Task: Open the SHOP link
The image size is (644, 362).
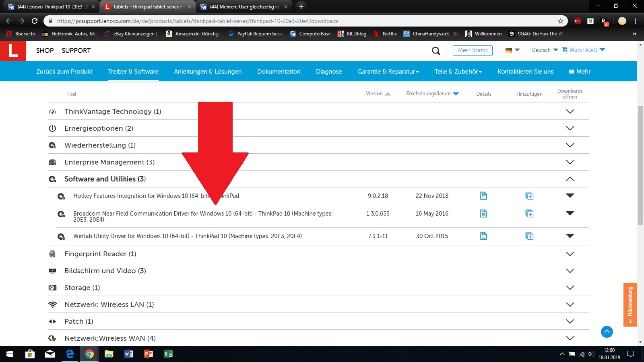Action: (x=45, y=51)
